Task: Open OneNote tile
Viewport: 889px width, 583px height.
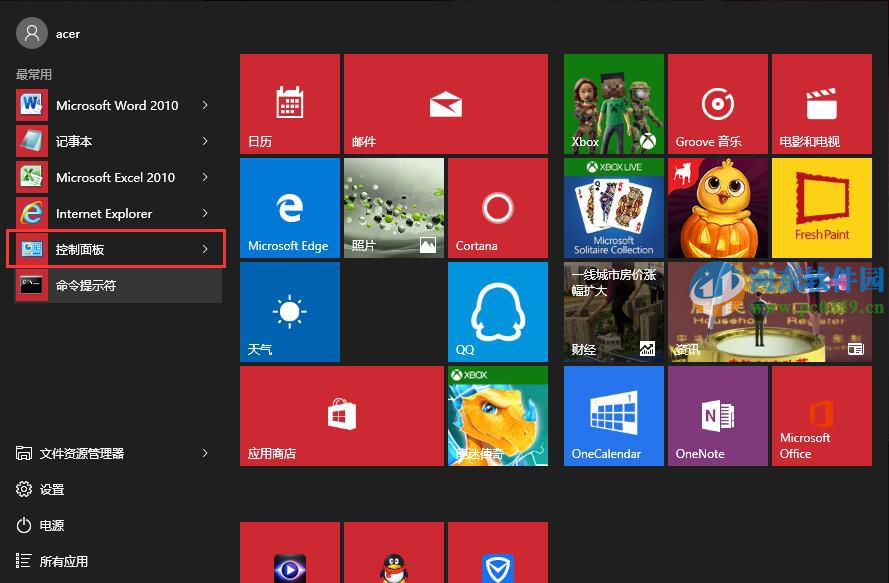Action: tap(717, 415)
